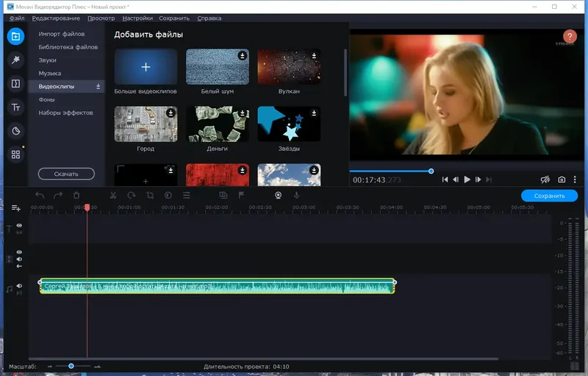
Task: Mute the video track speaker
Action: tap(19, 259)
